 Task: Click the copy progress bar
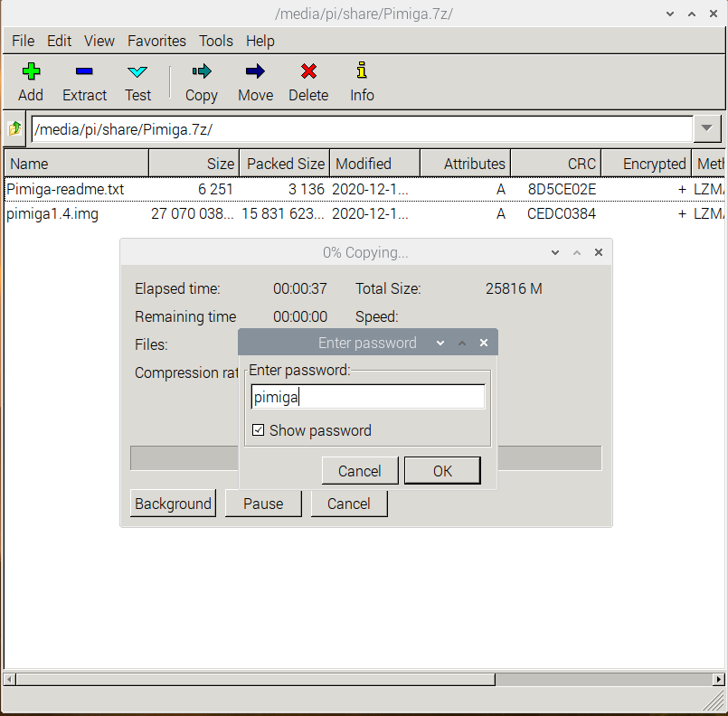point(366,458)
